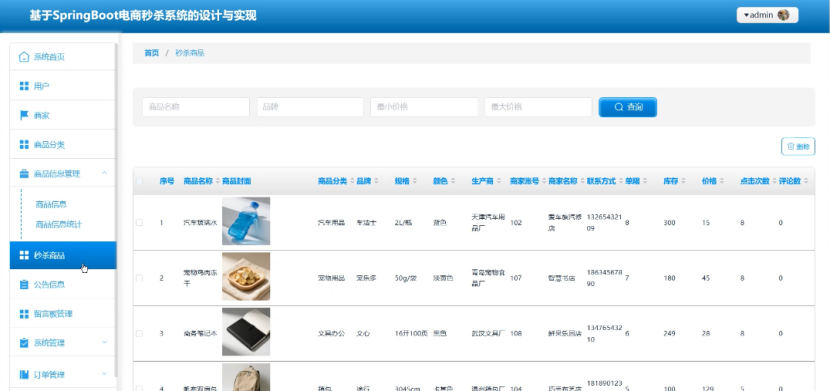
Task: Click the grid icon beside 用户
Action: point(24,86)
